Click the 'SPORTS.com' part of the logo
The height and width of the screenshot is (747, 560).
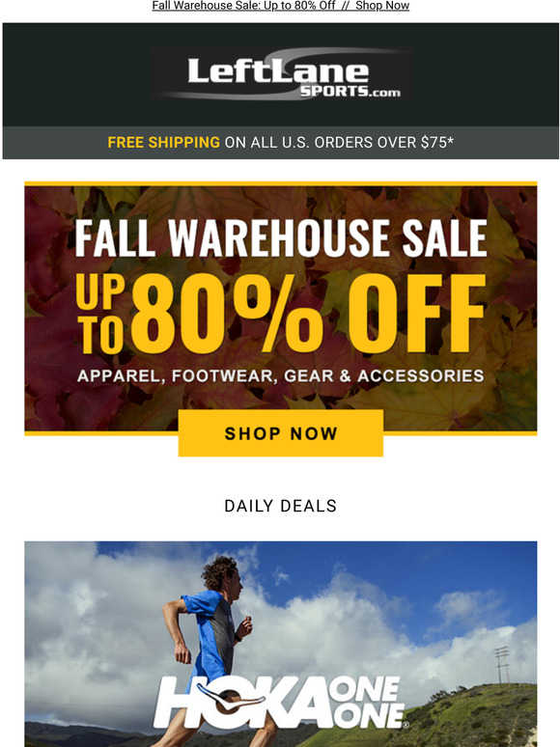(350, 92)
